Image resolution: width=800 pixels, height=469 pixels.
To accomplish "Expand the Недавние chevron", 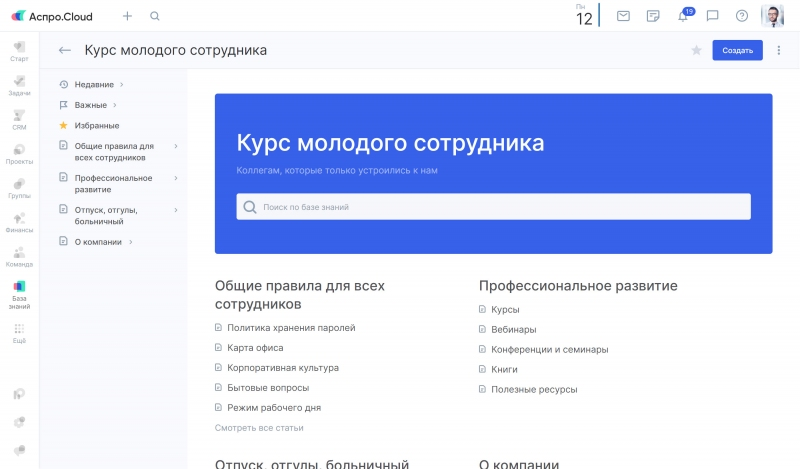I will coord(121,85).
